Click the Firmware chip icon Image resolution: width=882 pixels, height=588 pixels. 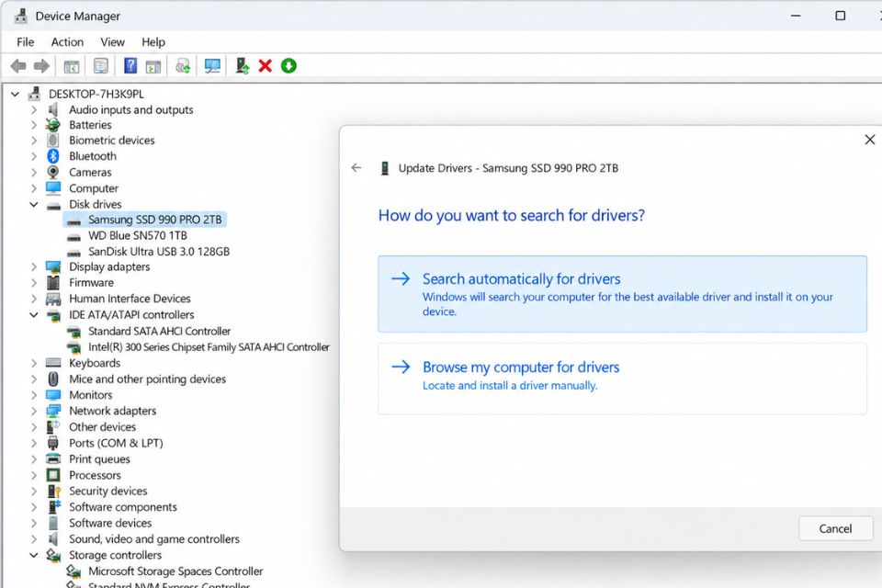click(53, 282)
